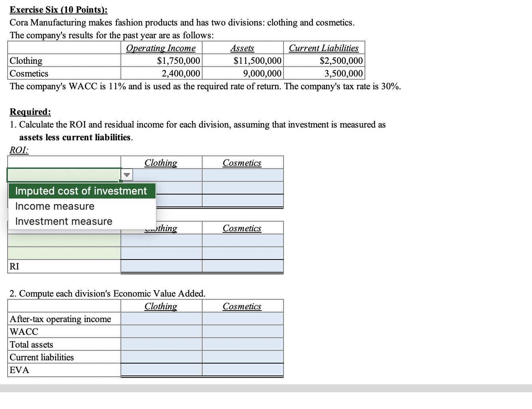Click the 'Current liabilities' row label in EVA table
The width and height of the screenshot is (532, 409).
point(41,357)
